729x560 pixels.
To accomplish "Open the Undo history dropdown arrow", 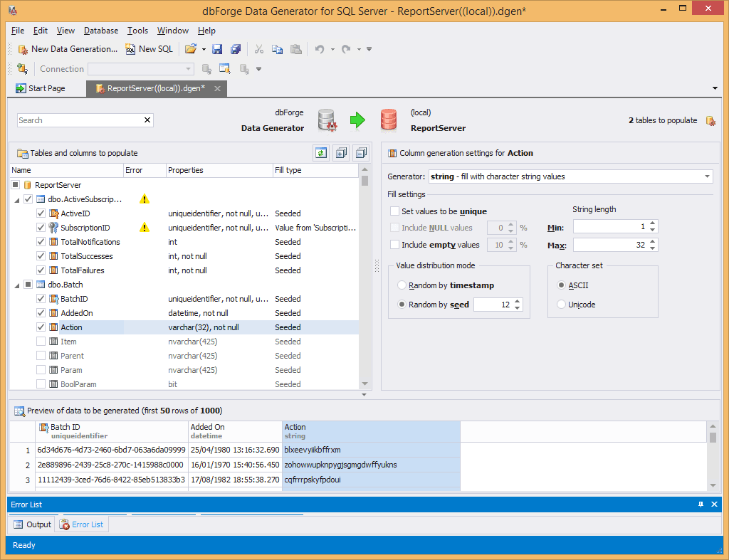I will coord(332,49).
